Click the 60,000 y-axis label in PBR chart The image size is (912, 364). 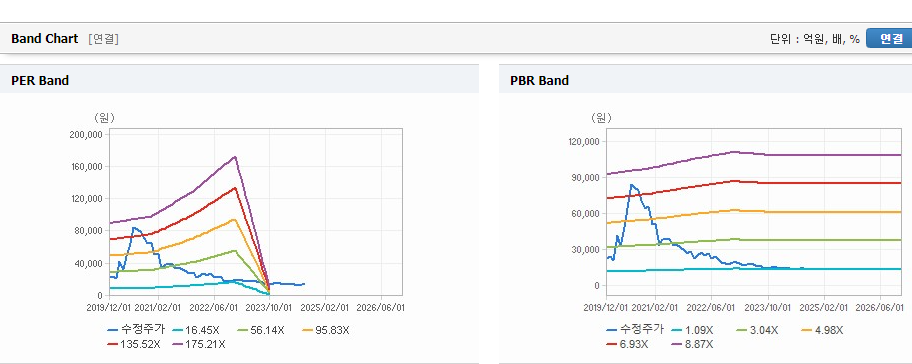click(x=586, y=214)
